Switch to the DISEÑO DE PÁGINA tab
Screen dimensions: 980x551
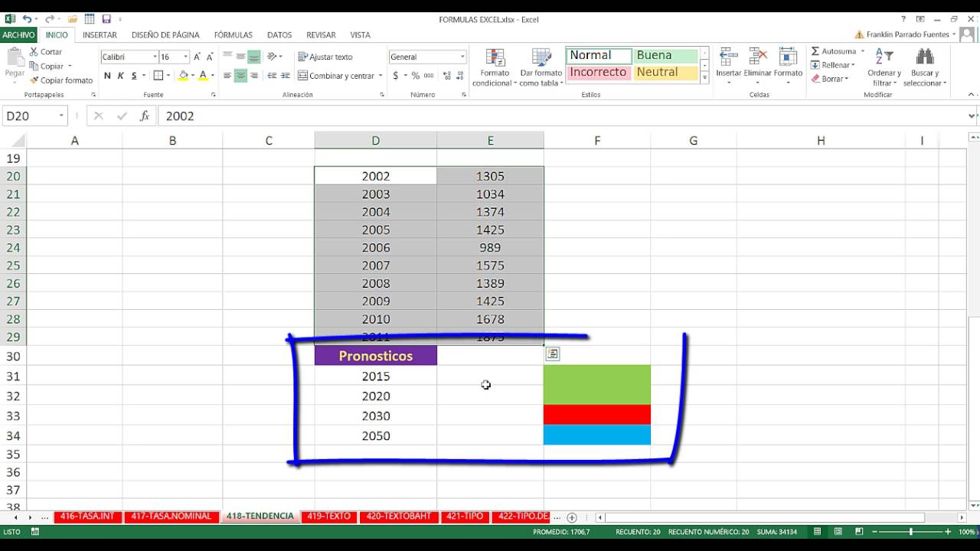[x=165, y=34]
